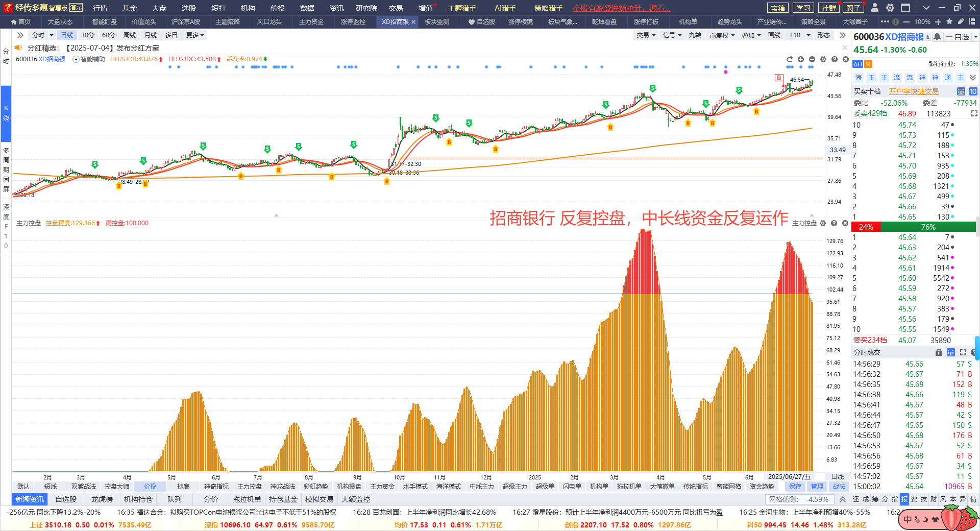The width and height of the screenshot is (980, 531).
Task: Open the 信号 dropdown
Action: pyautogui.click(x=672, y=35)
